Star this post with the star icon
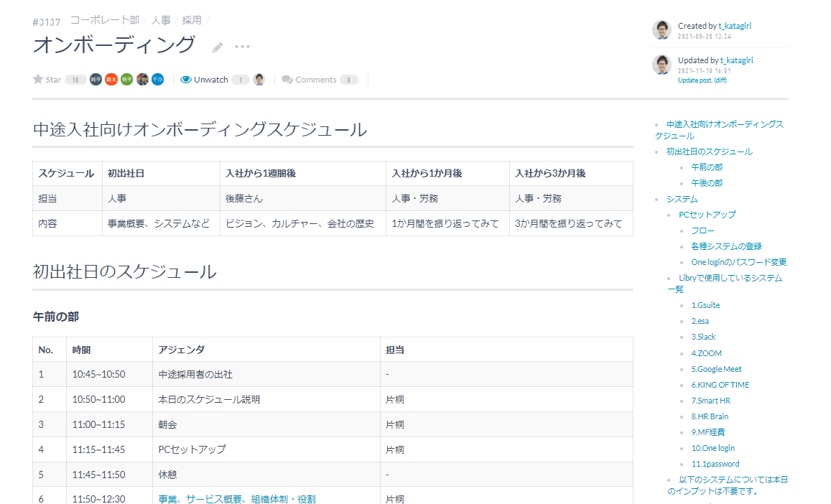The height and width of the screenshot is (504, 831). point(37,79)
